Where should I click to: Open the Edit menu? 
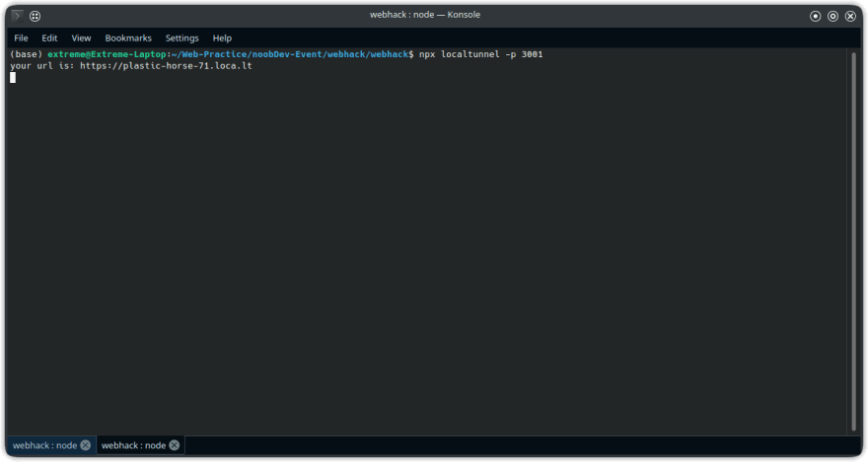click(49, 38)
